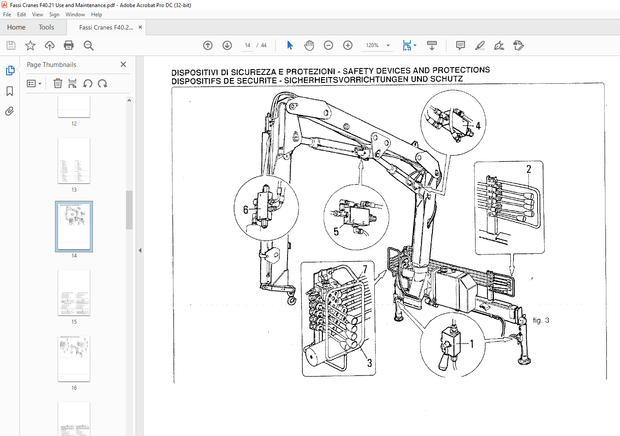Viewport: 620px width, 436px height.
Task: Delete the selected page with trash icon
Action: [58, 83]
